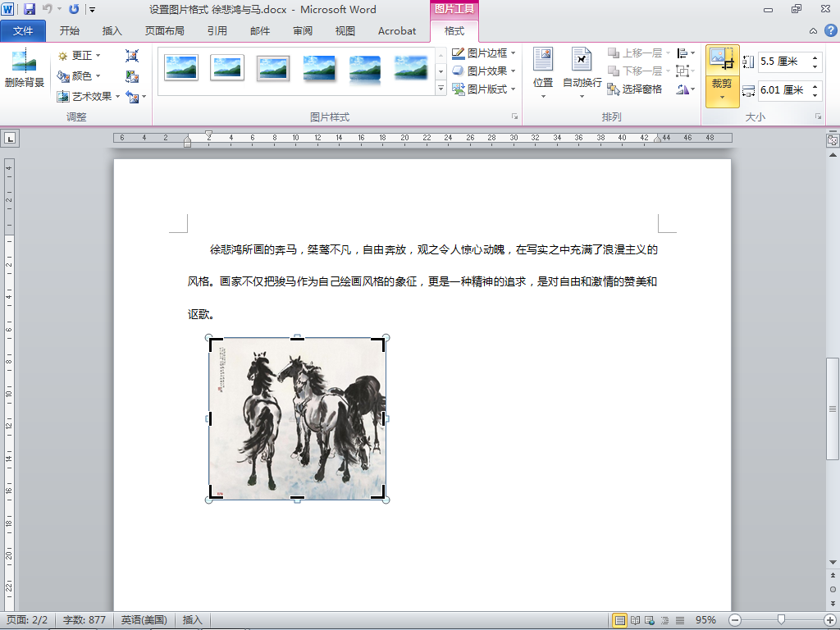Click the Word application icon in title bar
Screen dimensions: 840x630
tap(7, 9)
